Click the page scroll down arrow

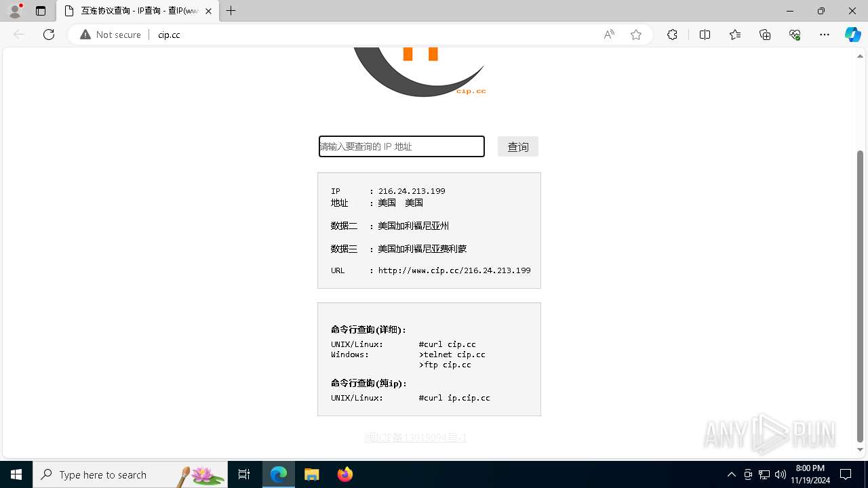[x=861, y=449]
